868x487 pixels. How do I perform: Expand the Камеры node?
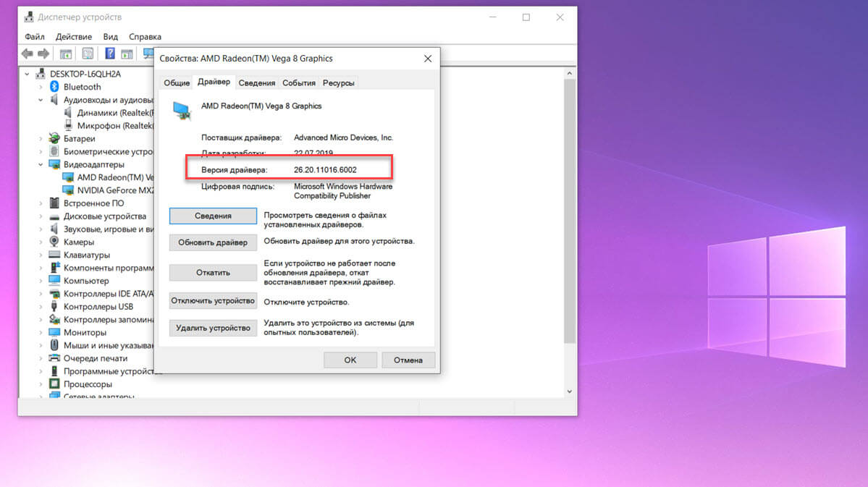41,242
